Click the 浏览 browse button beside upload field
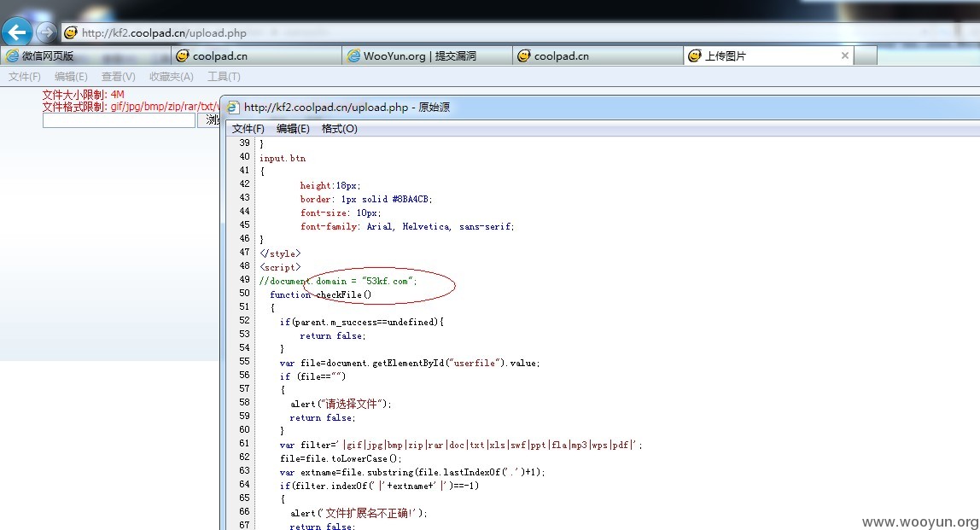 [x=209, y=120]
